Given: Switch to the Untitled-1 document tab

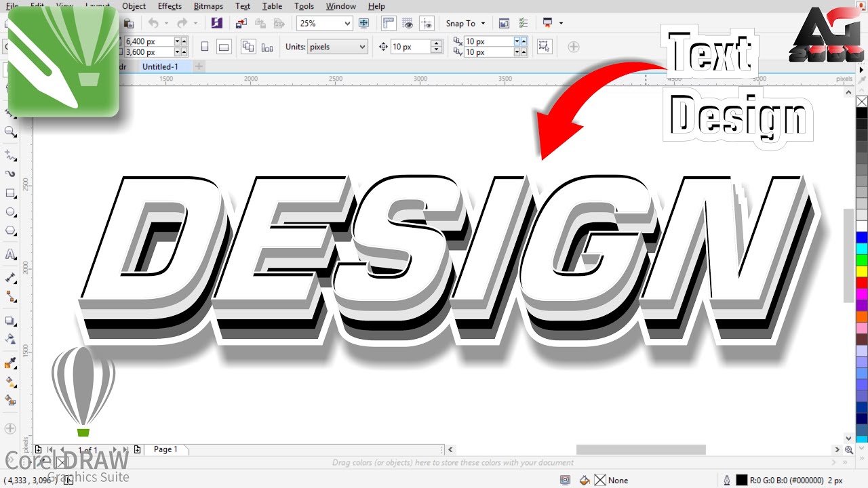Looking at the screenshot, I should click(160, 66).
